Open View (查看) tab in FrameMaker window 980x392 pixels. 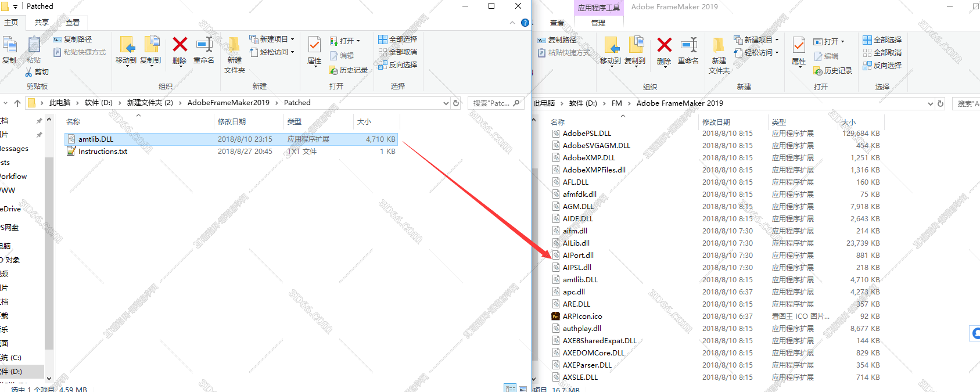[x=557, y=23]
